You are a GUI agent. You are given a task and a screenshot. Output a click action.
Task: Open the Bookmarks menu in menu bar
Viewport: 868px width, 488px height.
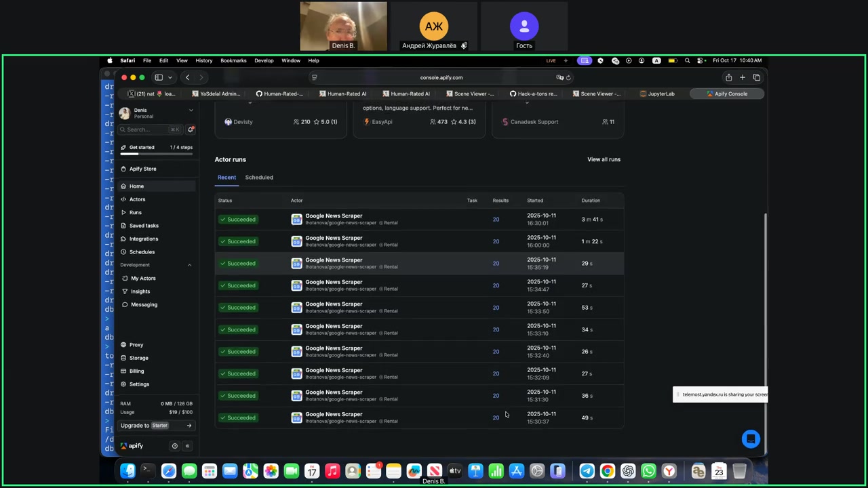(x=233, y=60)
